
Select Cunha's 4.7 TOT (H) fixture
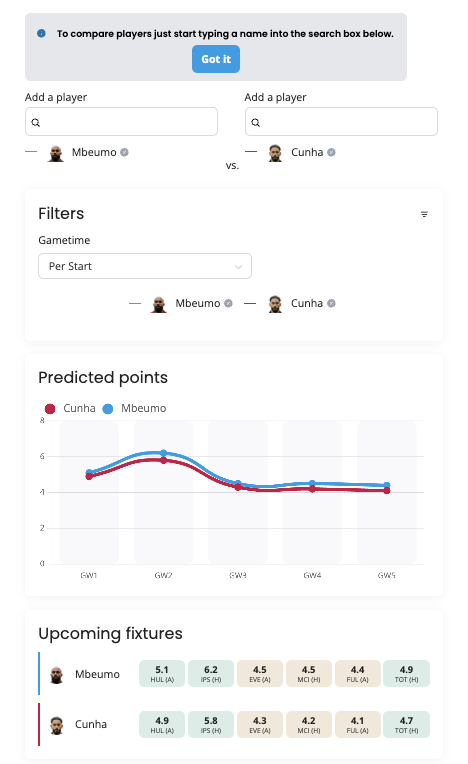[406, 725]
